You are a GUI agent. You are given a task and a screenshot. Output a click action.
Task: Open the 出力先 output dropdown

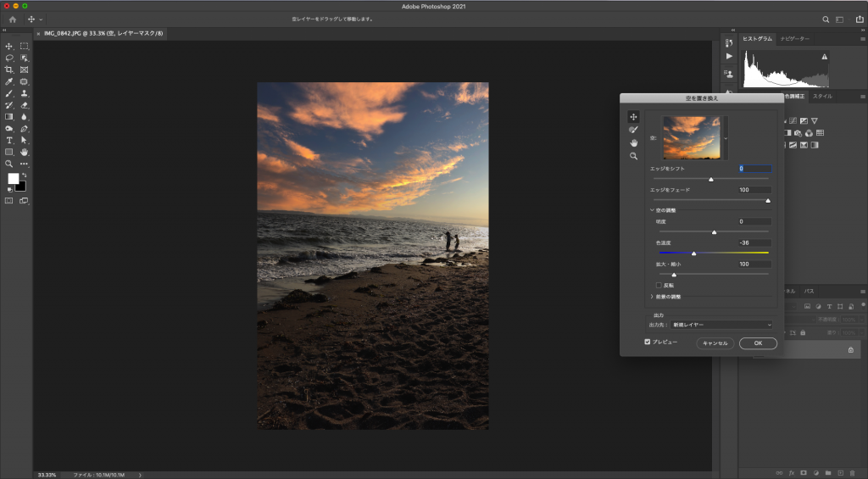[x=722, y=325]
